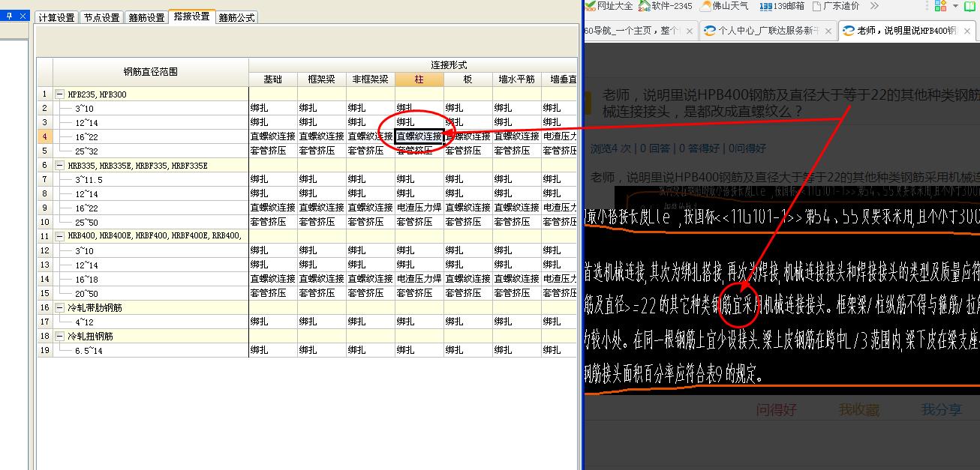The image size is (980, 470).
Task: Open the 139邮箱 bookmark
Action: click(782, 6)
